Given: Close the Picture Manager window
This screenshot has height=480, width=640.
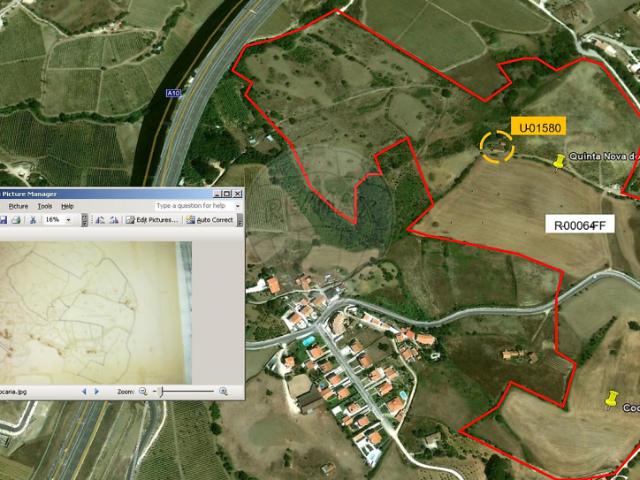Looking at the screenshot, I should (x=237, y=194).
